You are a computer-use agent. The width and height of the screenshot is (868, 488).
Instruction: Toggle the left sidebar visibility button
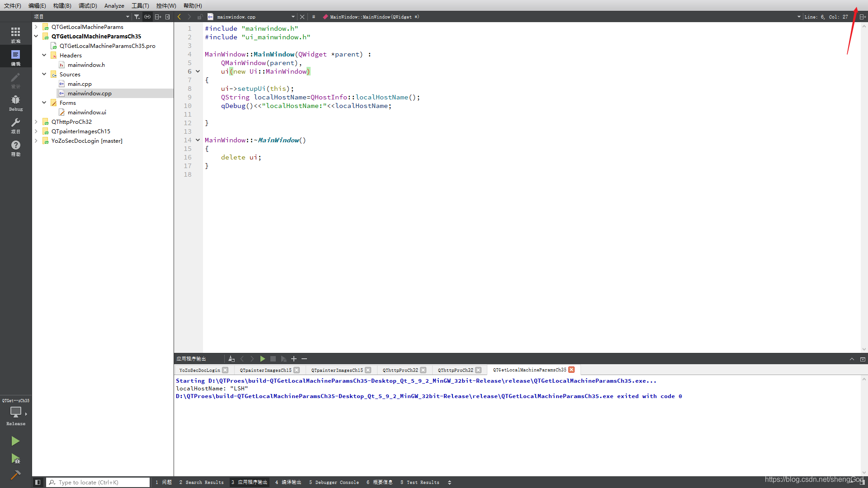(38, 482)
